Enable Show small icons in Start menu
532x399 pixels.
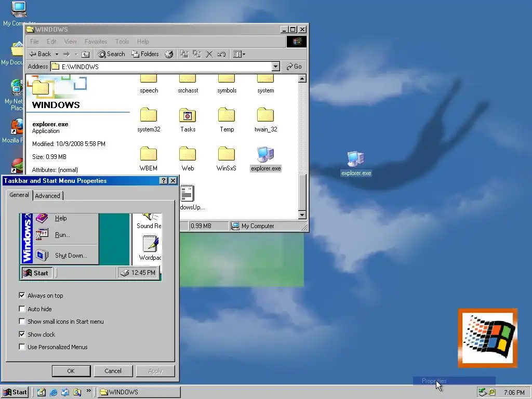pos(22,321)
